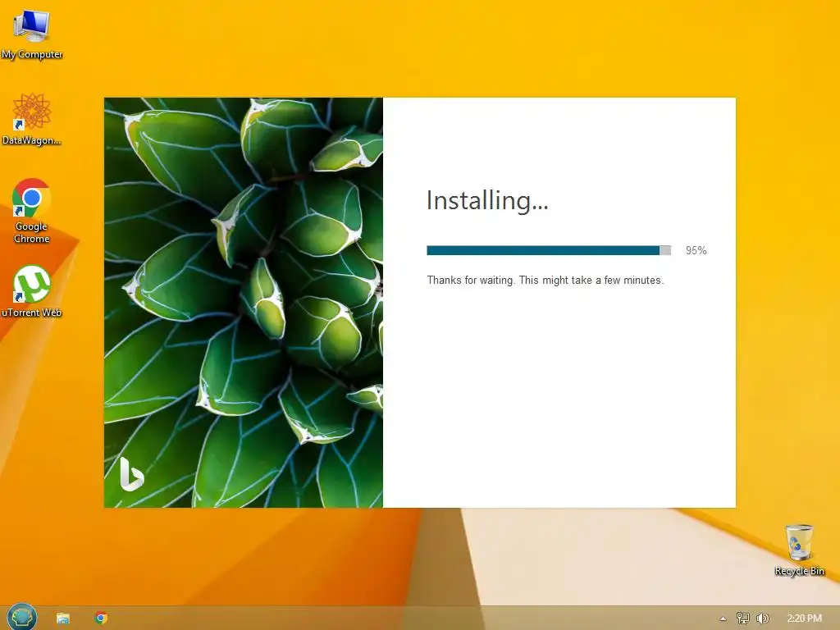Click the Installing... heading
840x630 pixels.
487,201
